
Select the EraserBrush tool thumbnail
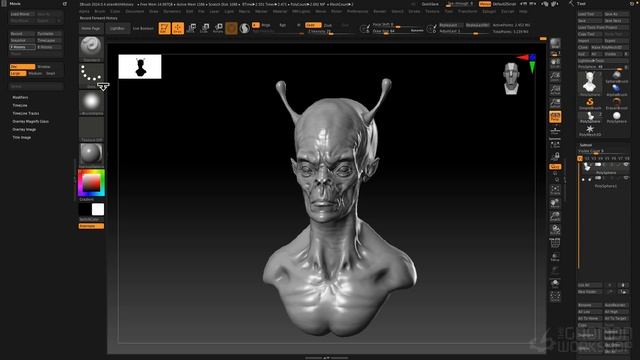(616, 103)
